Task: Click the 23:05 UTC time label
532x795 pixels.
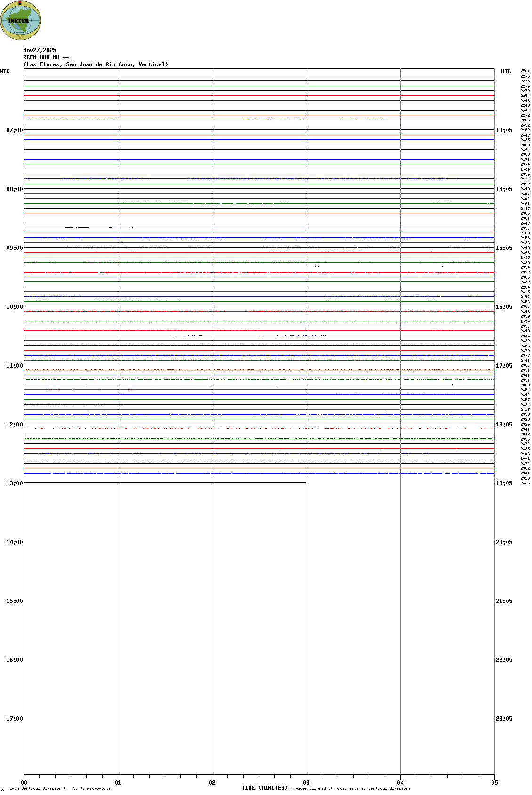Action: (504, 719)
